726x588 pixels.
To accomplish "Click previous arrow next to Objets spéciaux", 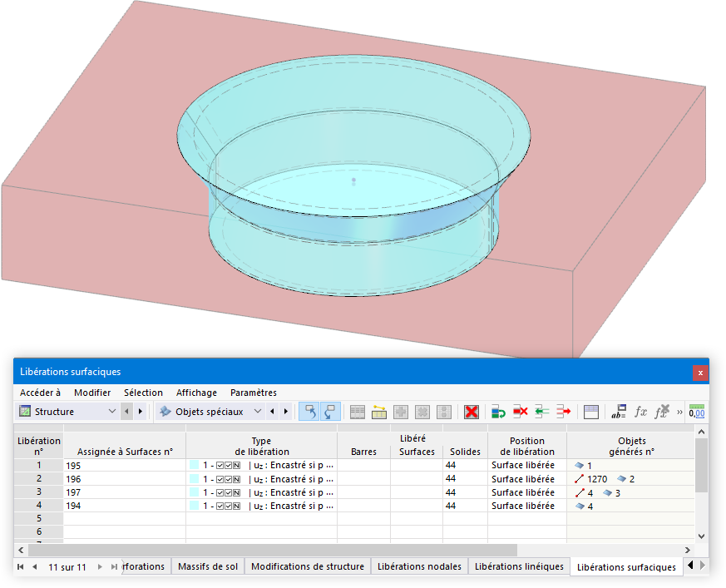I will pos(272,412).
